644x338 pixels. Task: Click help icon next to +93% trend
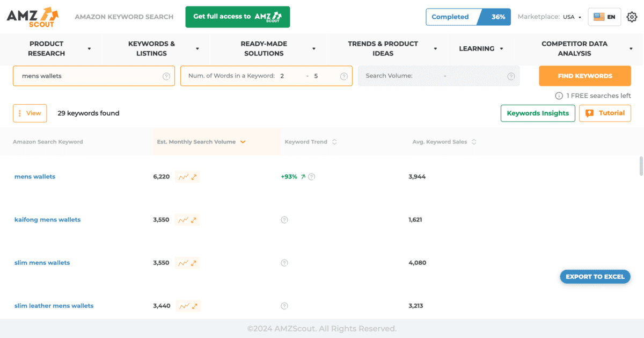pos(312,177)
